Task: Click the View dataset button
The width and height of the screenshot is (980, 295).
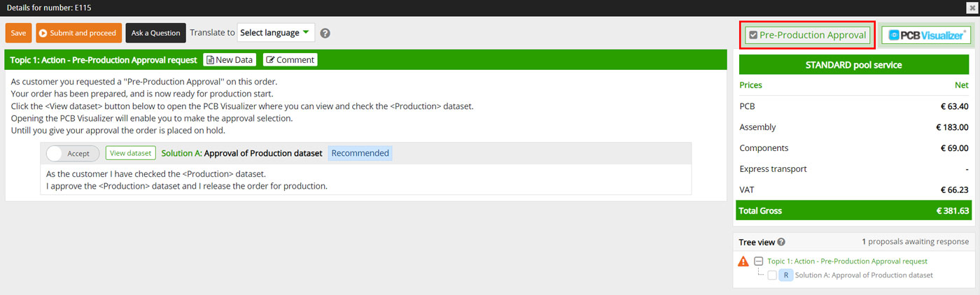Action: point(130,153)
